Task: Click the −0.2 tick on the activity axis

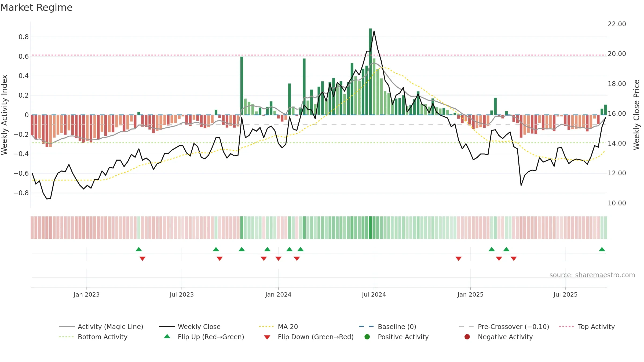Action: (21, 134)
